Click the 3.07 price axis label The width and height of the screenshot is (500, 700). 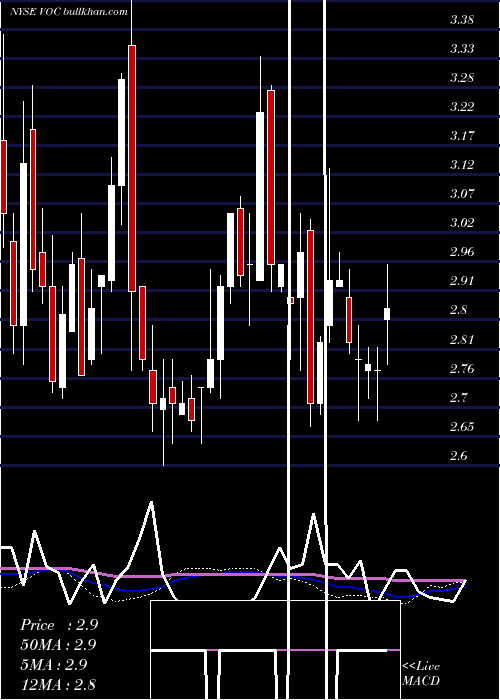(462, 194)
